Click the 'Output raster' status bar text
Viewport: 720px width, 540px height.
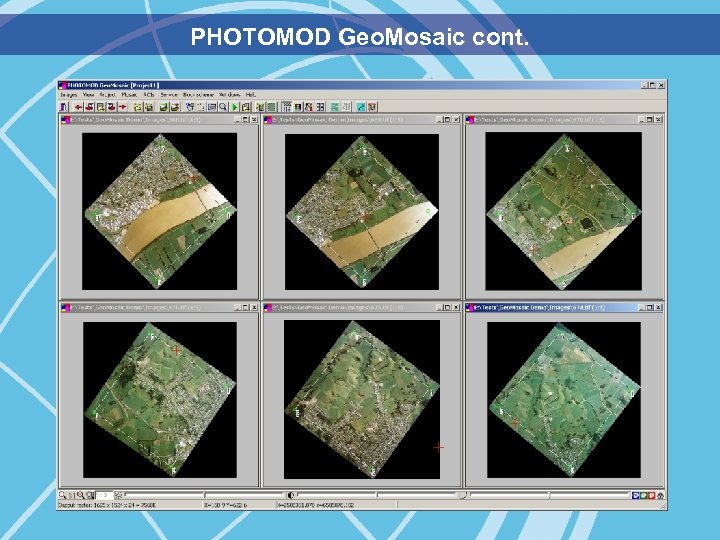point(107,505)
